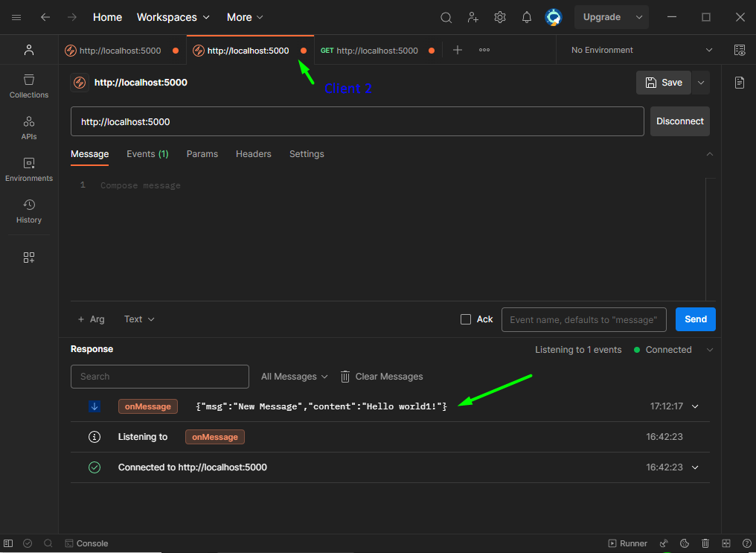Open the Trash icon in status bar
Screen dimensions: 756x553
(x=705, y=543)
